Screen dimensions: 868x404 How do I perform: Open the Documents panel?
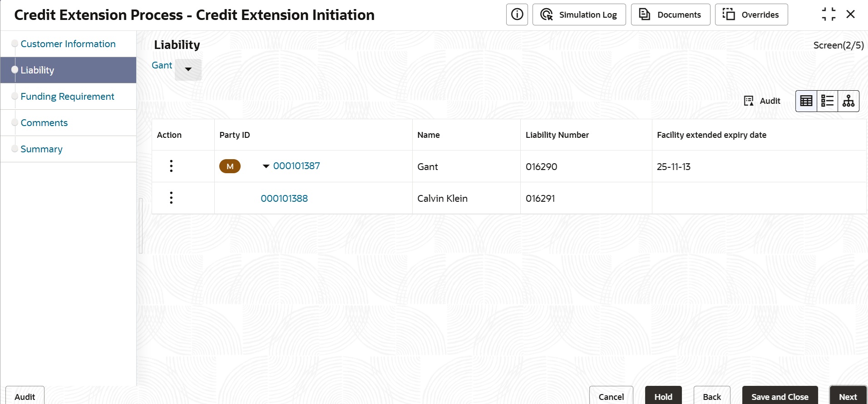point(670,15)
